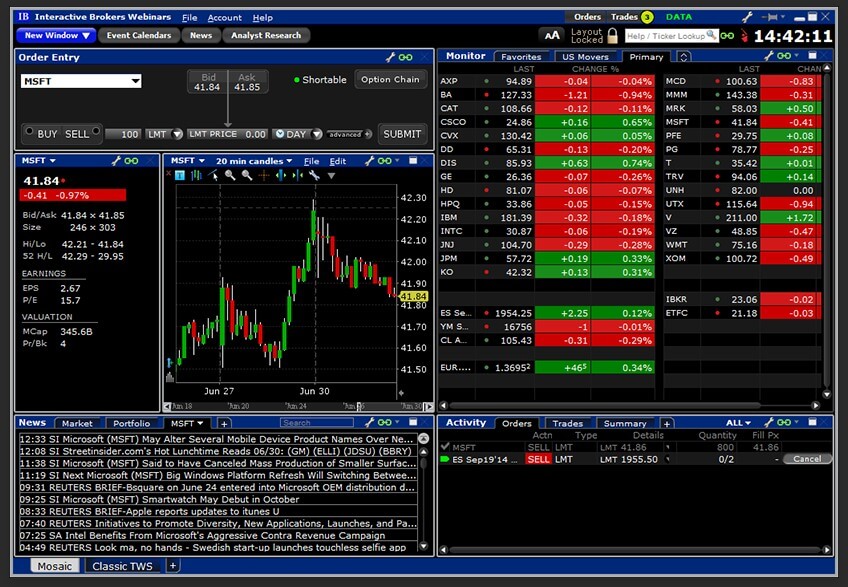
Task: Open Analyst Research button
Action: (x=266, y=36)
